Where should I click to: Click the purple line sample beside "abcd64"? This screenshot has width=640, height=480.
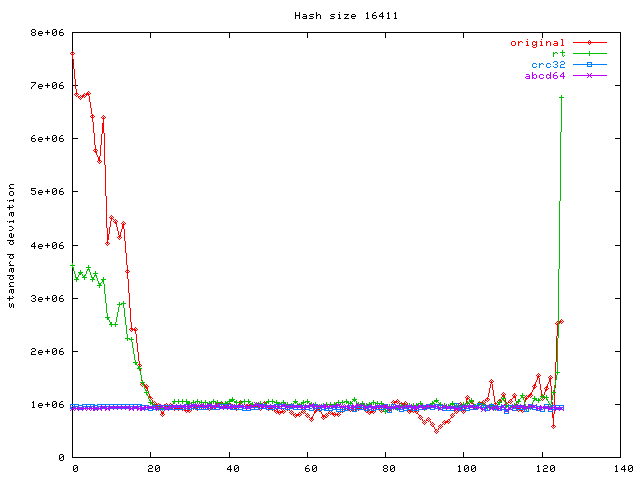click(x=589, y=76)
